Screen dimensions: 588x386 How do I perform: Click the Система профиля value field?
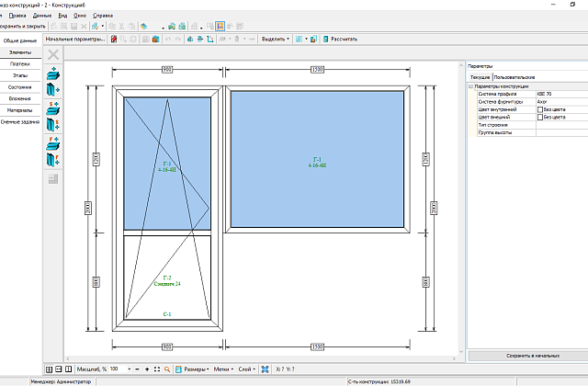tap(562, 94)
